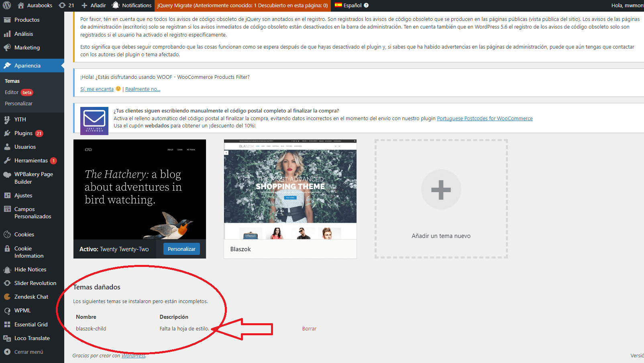Click the Añadir un tema nuevo box
This screenshot has height=363, width=644.
coord(441,199)
